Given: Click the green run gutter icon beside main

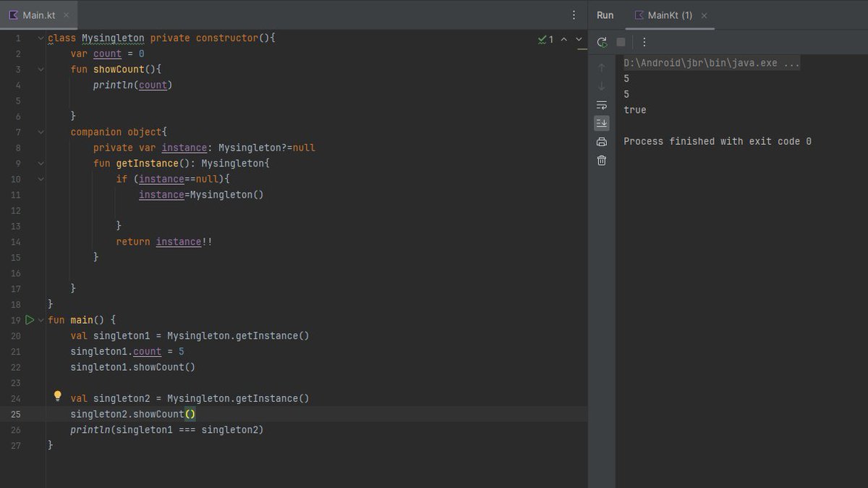Looking at the screenshot, I should (30, 319).
